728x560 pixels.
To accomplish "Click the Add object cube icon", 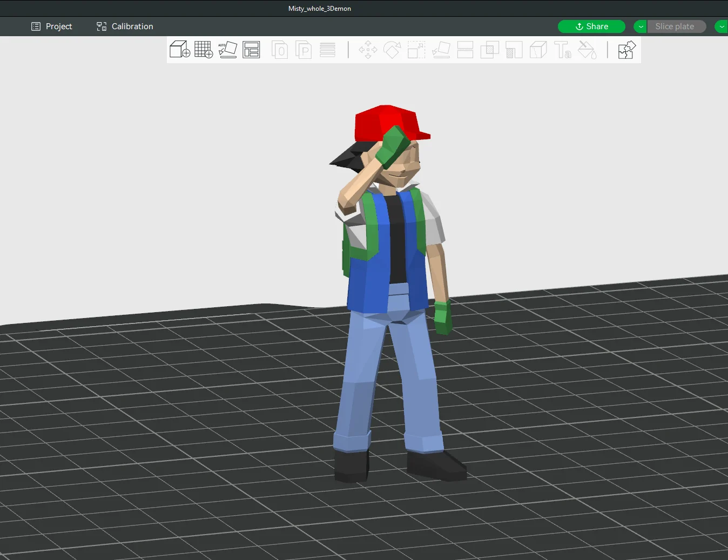I will pos(180,50).
